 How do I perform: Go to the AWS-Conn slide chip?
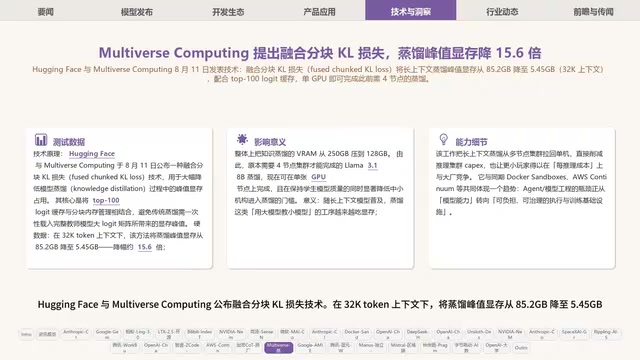(218, 348)
